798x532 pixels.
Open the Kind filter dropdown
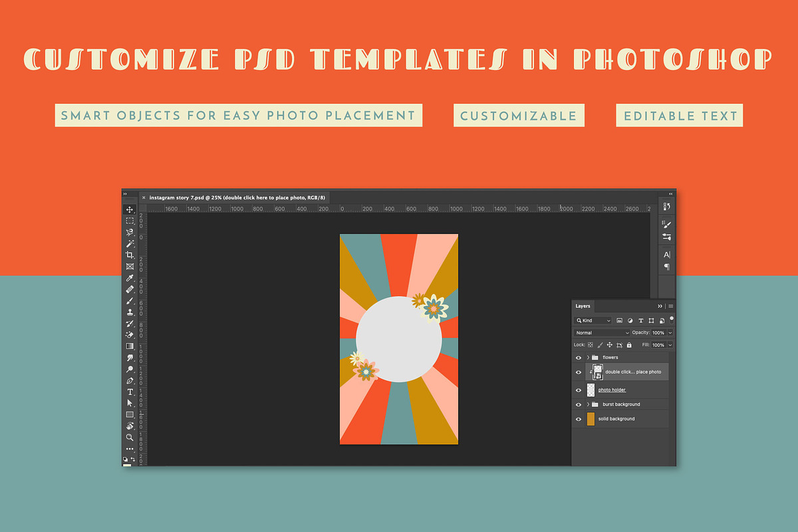594,321
